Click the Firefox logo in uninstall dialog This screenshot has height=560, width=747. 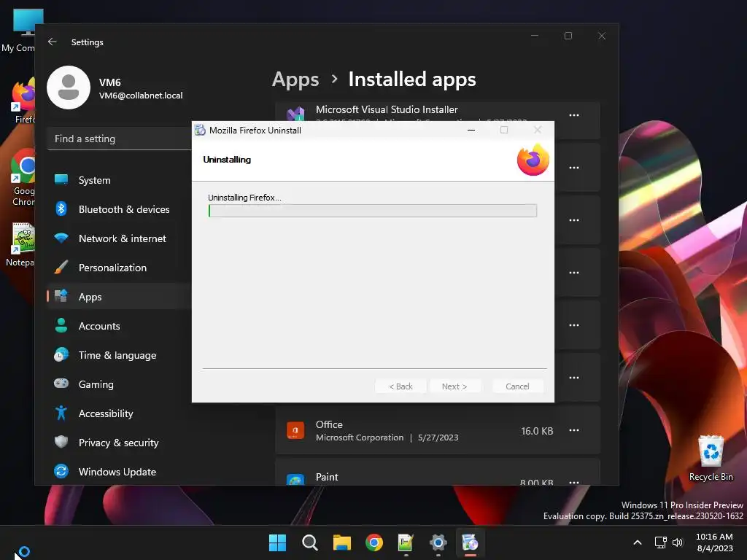click(533, 160)
